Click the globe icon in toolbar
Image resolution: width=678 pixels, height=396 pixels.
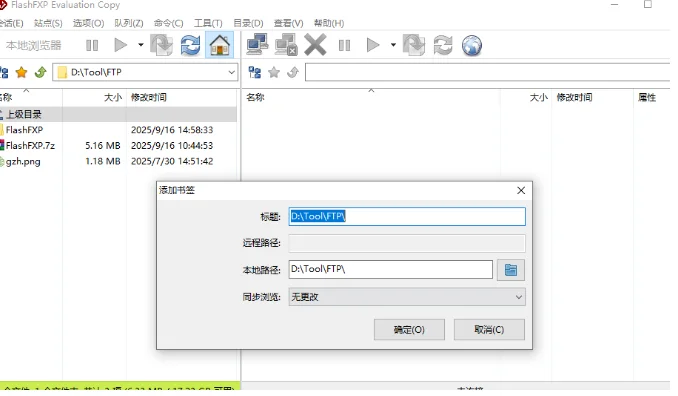click(472, 45)
